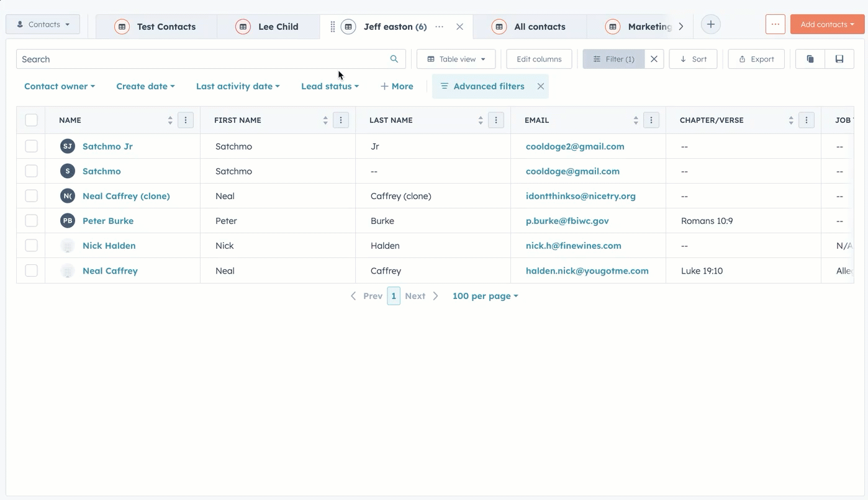The width and height of the screenshot is (868, 500).
Task: Sort by NAME column arrows
Action: pos(170,120)
